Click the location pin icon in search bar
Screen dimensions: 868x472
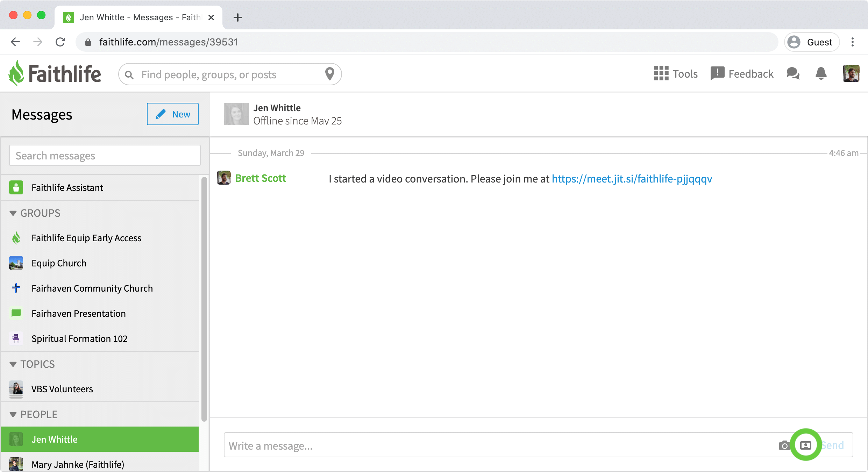(x=329, y=74)
